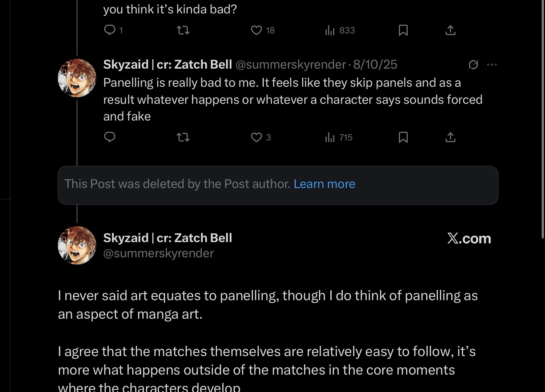
Task: Like the post showing 18 likes
Action: pos(257,30)
